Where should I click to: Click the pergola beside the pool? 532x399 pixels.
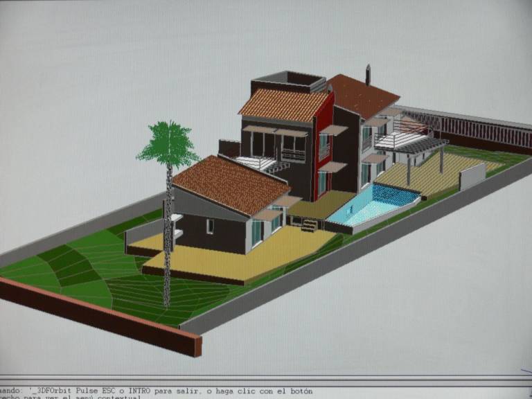[416, 147]
